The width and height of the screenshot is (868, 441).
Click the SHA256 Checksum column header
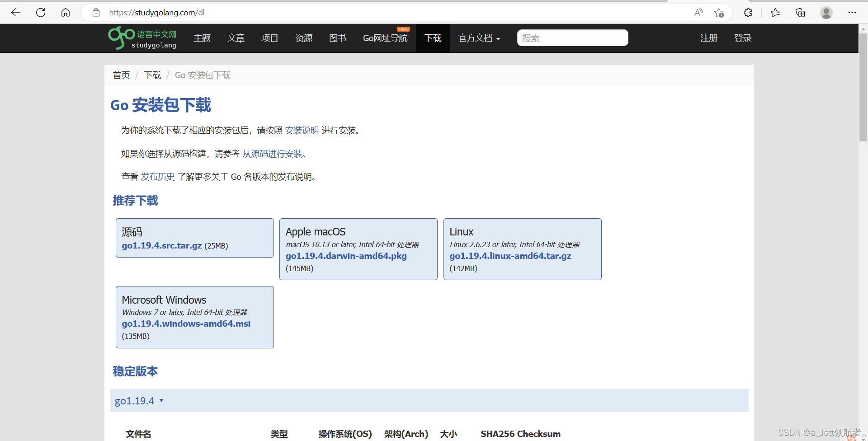520,434
